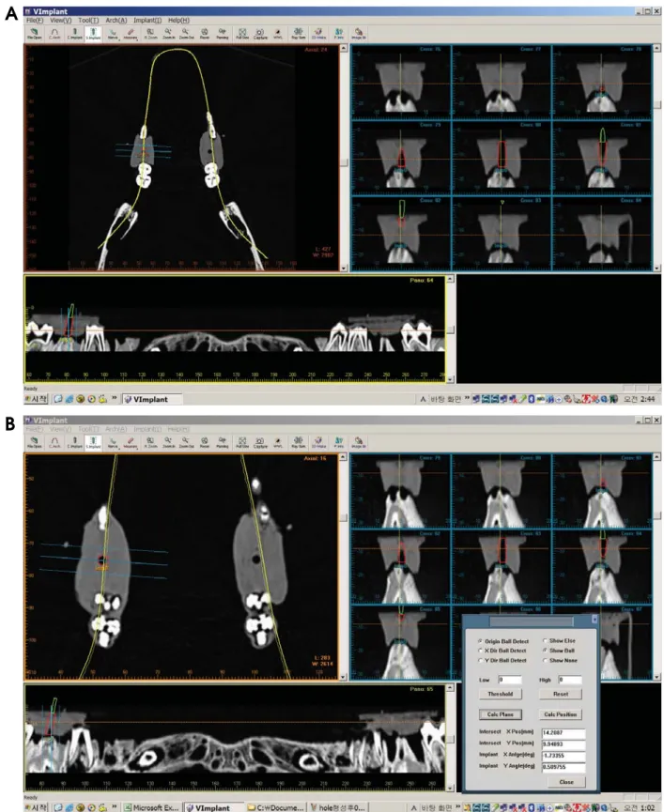Click the Low threshold input field
664x812 pixels.
510,680
